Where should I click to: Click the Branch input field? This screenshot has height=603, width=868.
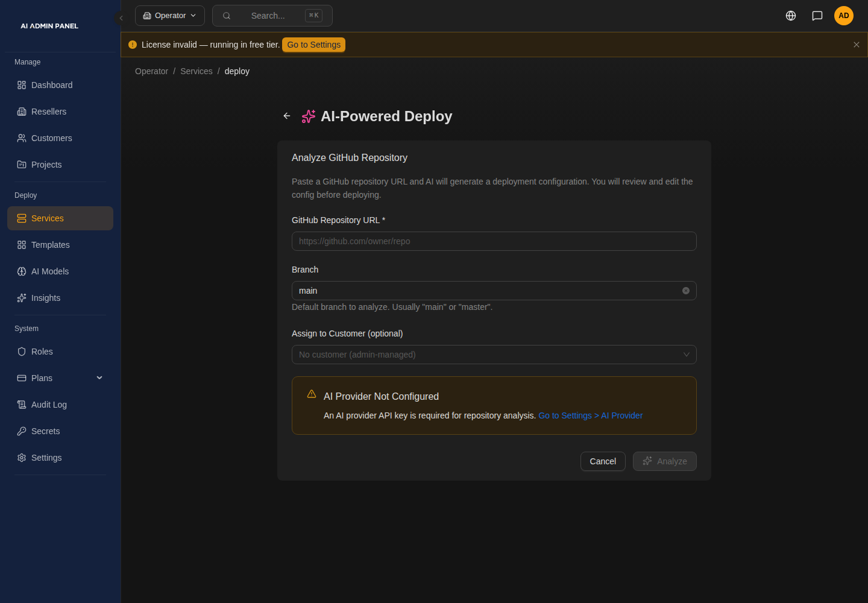click(494, 291)
